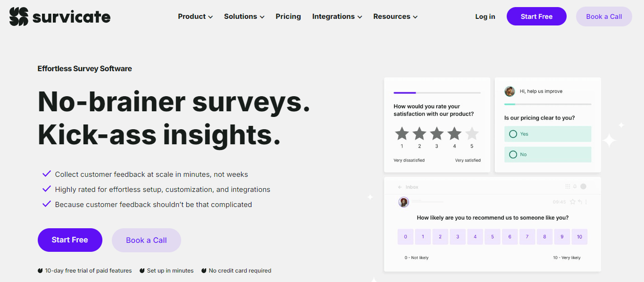Click the Survicate logo
Screen dimensions: 644x282
click(x=59, y=16)
